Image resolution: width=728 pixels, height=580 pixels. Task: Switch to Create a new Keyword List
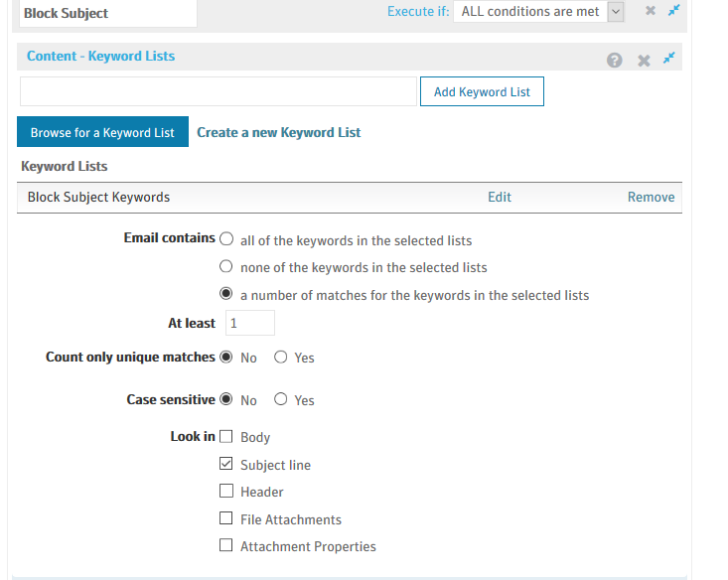[278, 132]
